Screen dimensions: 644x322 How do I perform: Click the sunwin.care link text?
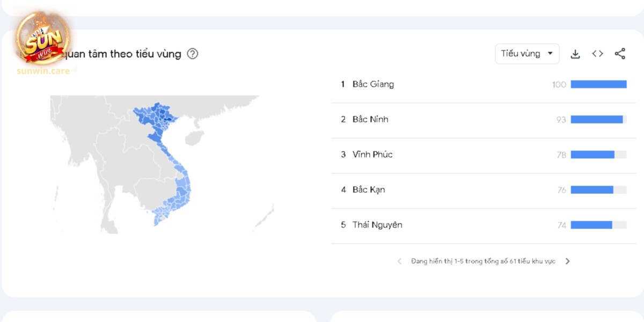click(43, 71)
